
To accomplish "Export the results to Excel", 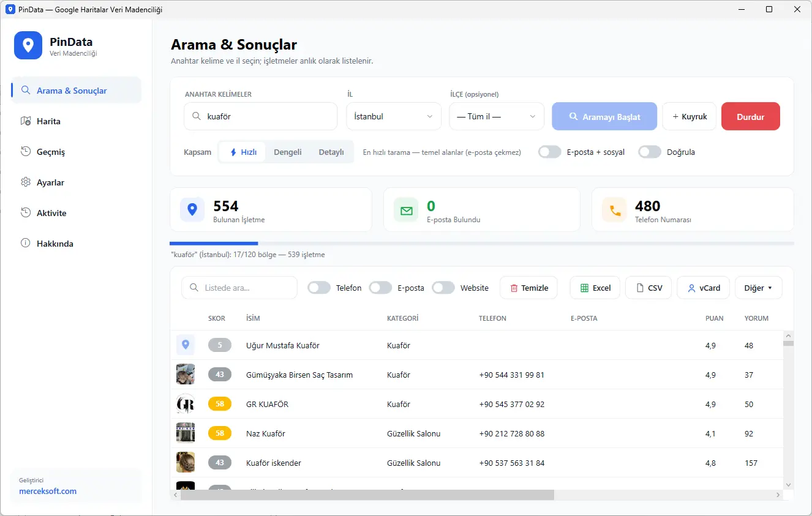I will 595,288.
